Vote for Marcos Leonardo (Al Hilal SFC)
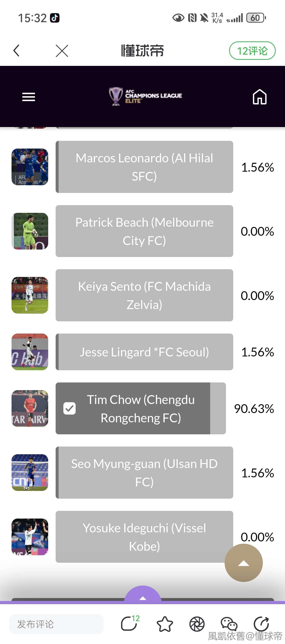 (x=144, y=167)
